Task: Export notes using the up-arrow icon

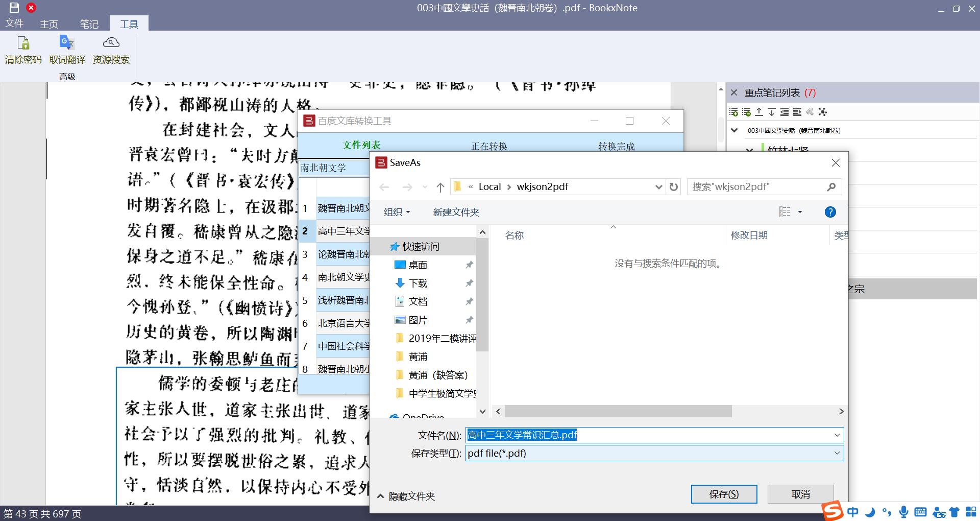Action: (x=759, y=111)
